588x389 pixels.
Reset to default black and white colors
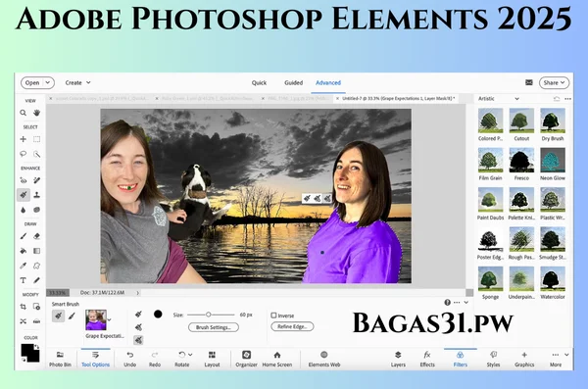(24, 360)
